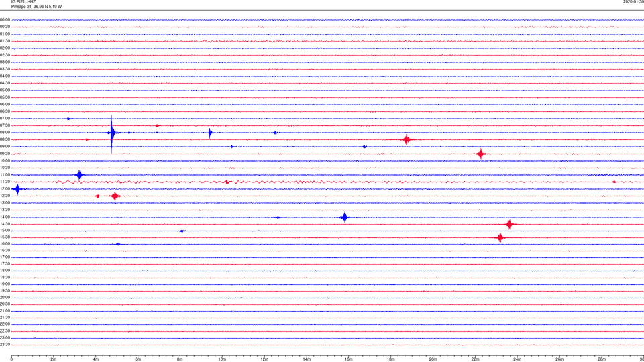The image size is (644, 362).
Task: Select the IG.PI21..HHZ channel title
Action: (23, 2)
